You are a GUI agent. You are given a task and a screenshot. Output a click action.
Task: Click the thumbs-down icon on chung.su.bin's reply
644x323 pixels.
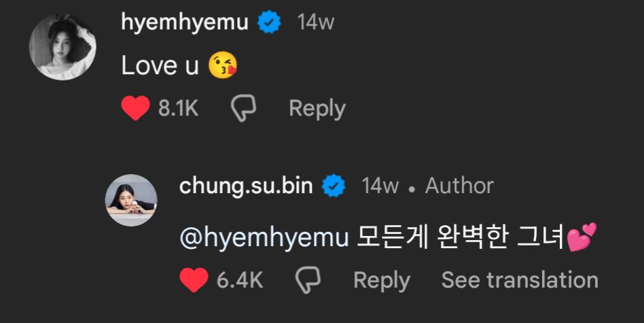pyautogui.click(x=308, y=280)
